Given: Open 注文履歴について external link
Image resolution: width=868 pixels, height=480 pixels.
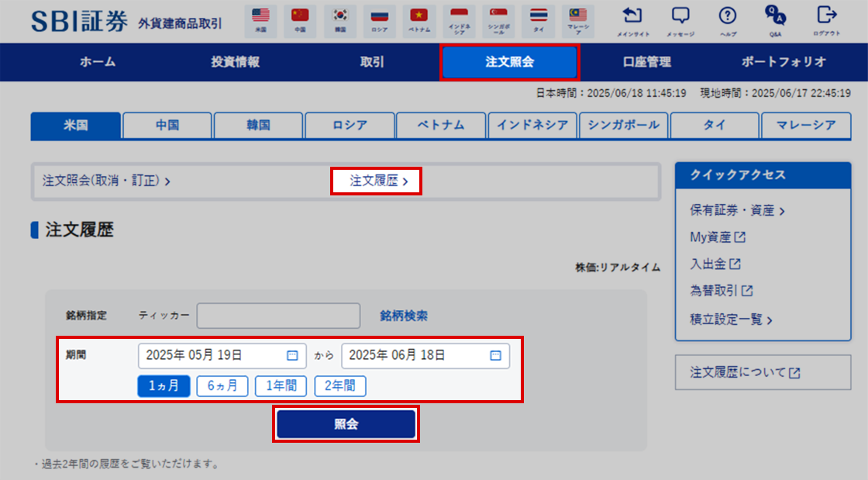Looking at the screenshot, I should pyautogui.click(x=745, y=373).
